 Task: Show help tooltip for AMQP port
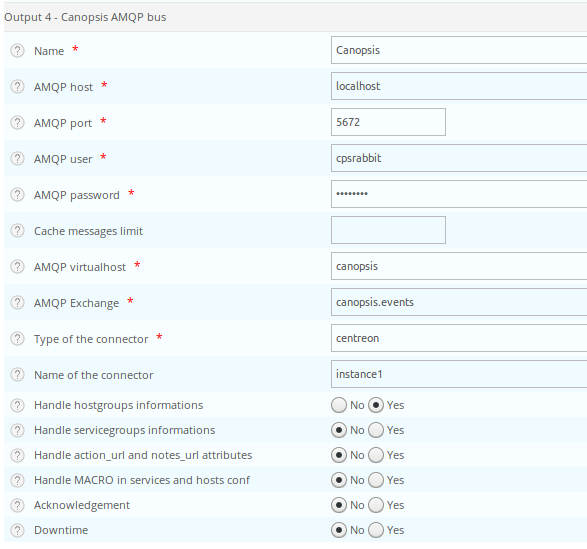(x=17, y=122)
